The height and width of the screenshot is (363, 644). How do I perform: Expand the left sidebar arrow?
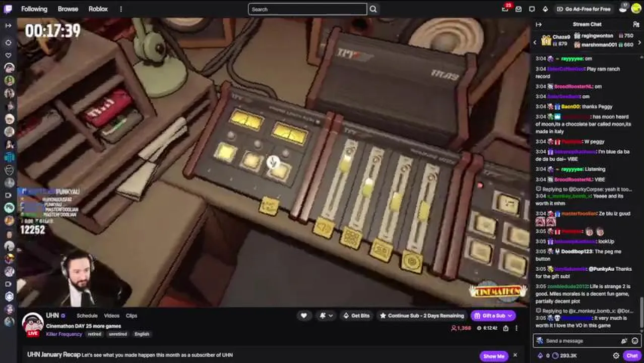coord(8,25)
